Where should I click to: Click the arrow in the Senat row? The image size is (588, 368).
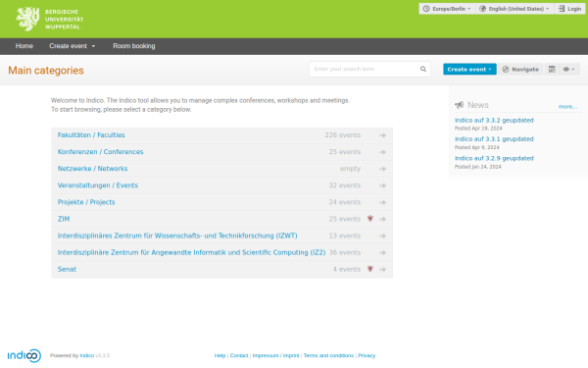pos(382,269)
